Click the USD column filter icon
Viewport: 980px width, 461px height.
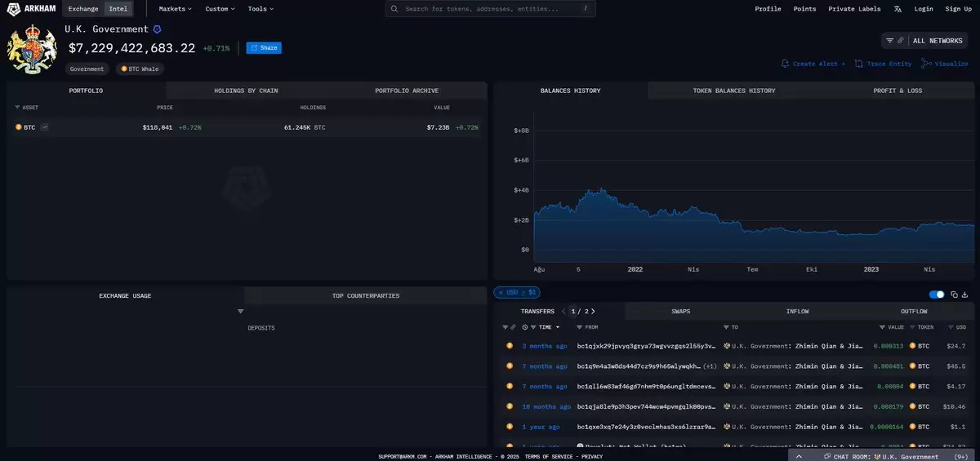(x=949, y=327)
